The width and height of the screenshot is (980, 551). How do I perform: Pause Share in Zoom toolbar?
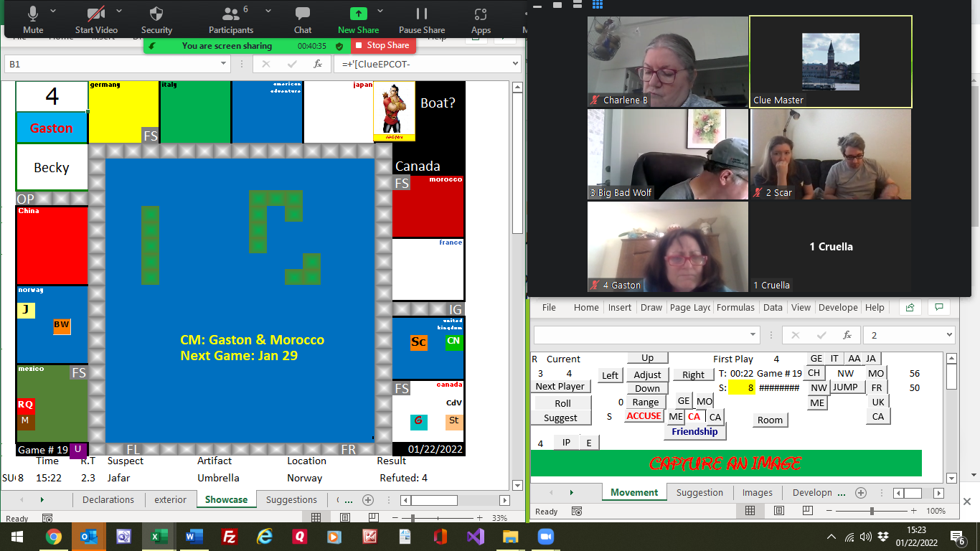pos(422,19)
